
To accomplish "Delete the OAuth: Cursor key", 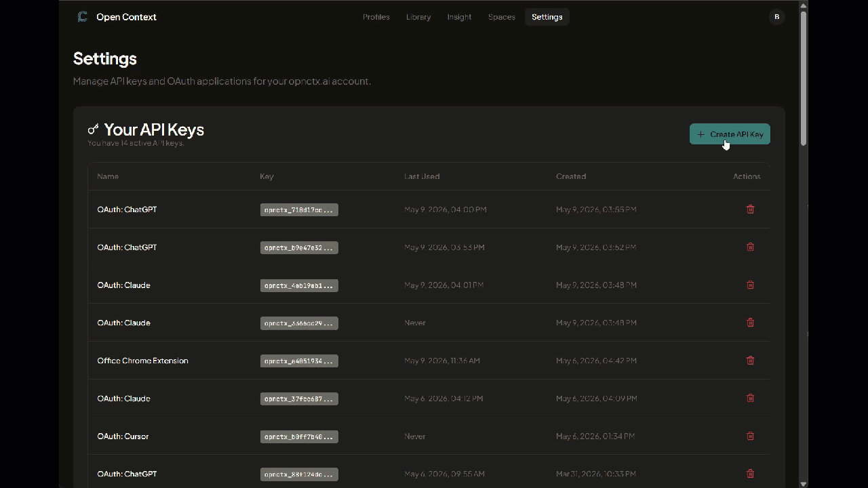I will pos(750,436).
